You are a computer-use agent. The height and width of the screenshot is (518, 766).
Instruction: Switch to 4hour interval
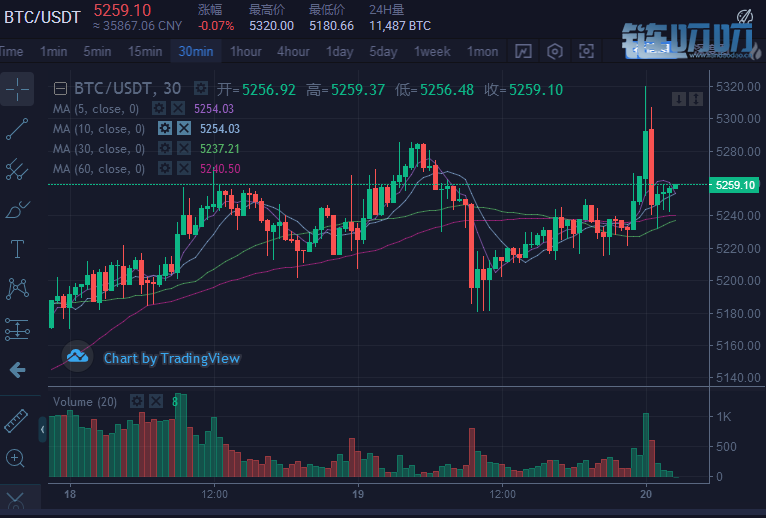tap(293, 51)
